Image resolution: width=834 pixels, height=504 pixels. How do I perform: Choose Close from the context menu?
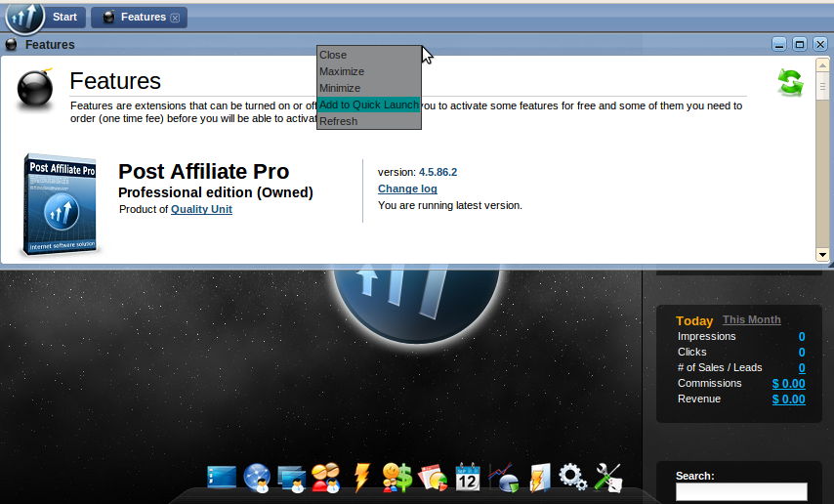tap(368, 55)
